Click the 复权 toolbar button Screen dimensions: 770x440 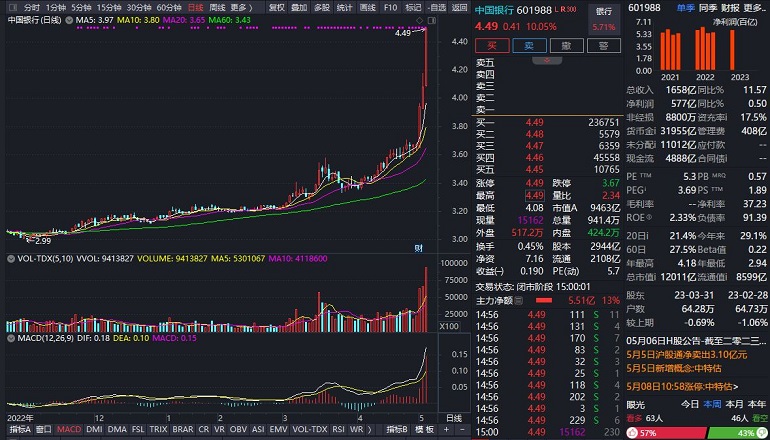click(277, 7)
